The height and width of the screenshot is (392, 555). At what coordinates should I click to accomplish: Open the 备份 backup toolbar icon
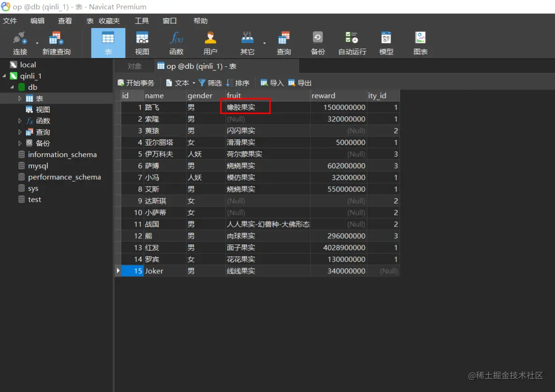[x=317, y=43]
